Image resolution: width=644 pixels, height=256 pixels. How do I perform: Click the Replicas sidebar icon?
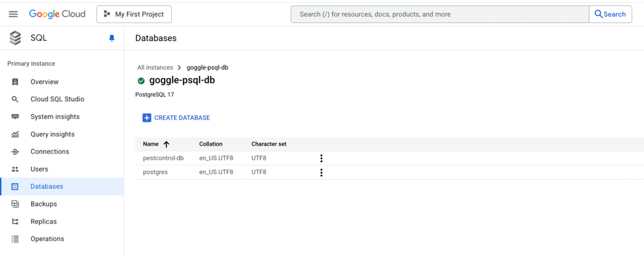[x=15, y=222]
